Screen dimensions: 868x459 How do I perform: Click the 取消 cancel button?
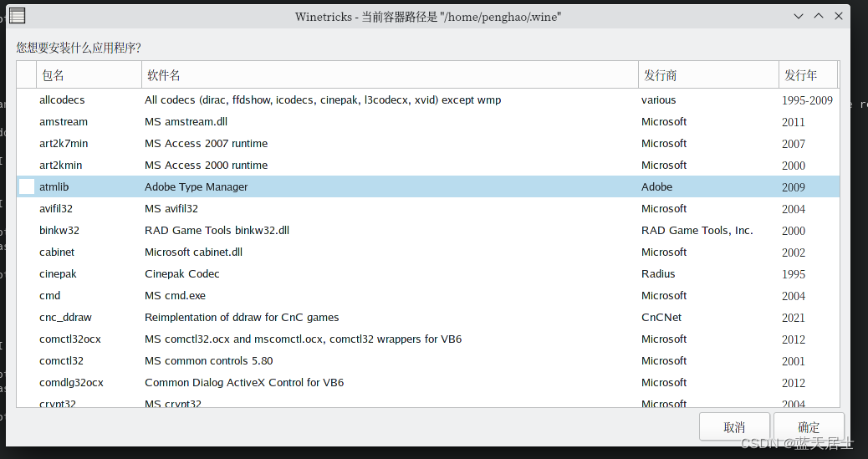point(734,427)
